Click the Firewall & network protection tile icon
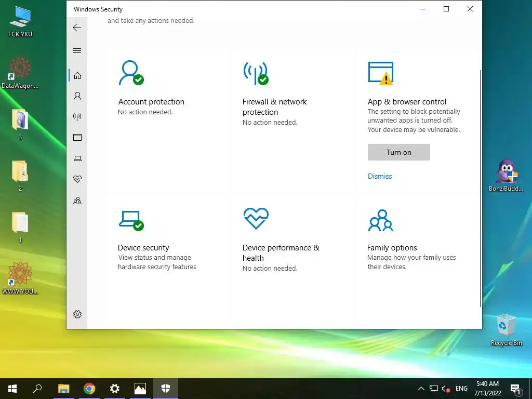Viewport: 532px width, 399px height. pyautogui.click(x=256, y=73)
